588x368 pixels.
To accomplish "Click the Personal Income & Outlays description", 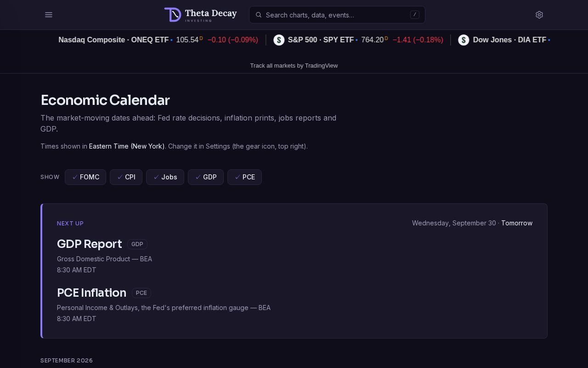I will 164,308.
